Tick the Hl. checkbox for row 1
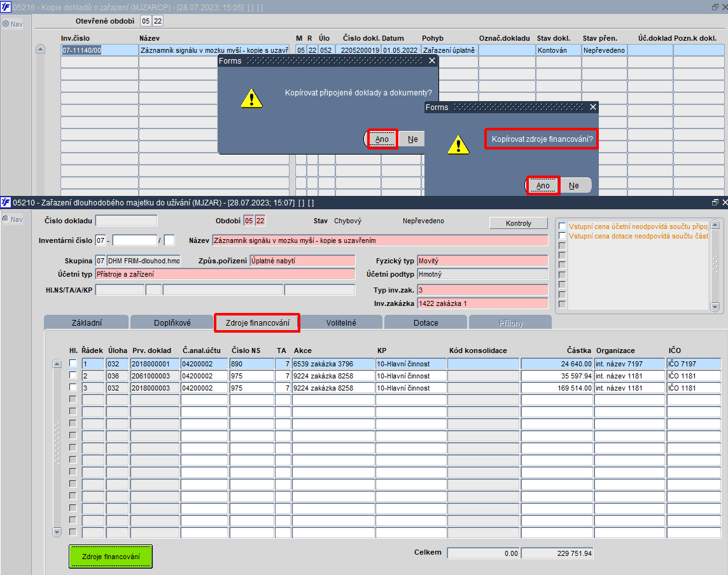 pos(73,363)
